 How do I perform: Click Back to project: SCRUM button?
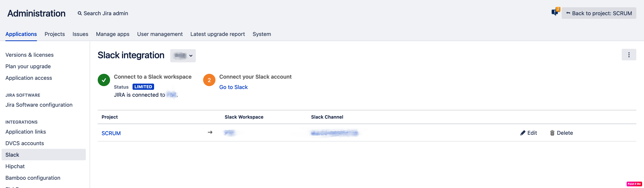[599, 13]
